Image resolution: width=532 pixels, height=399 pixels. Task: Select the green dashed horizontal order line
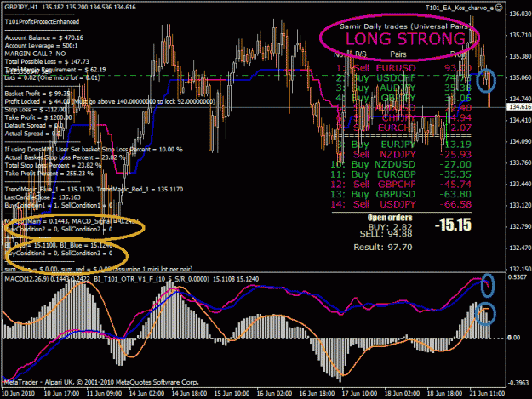coord(255,75)
